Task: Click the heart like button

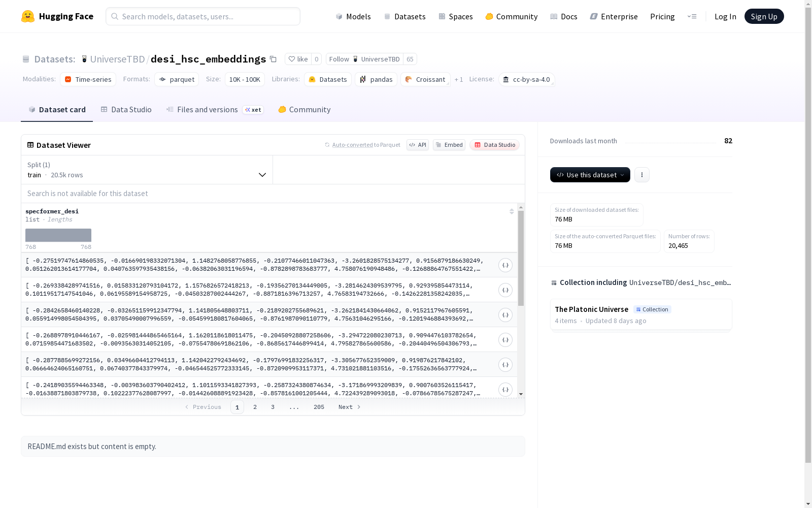Action: (x=298, y=59)
